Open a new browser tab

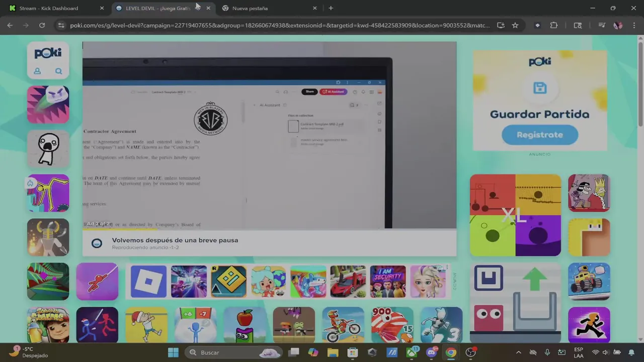(331, 8)
